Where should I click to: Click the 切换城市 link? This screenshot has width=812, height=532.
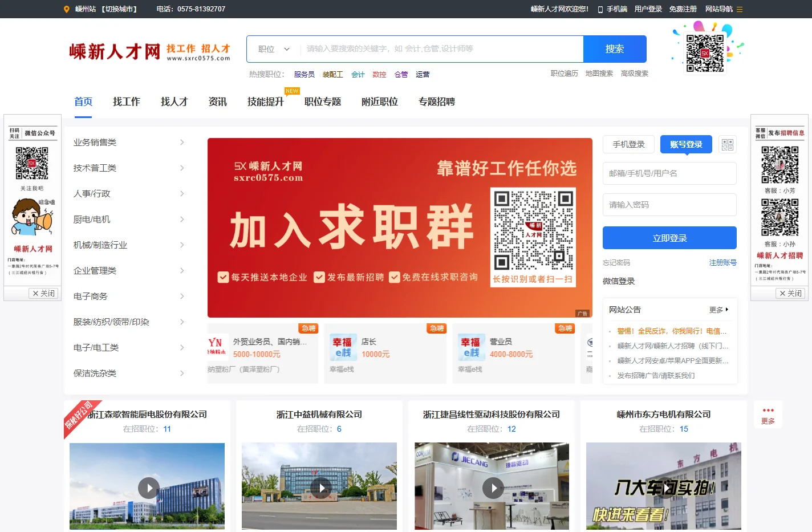120,9
